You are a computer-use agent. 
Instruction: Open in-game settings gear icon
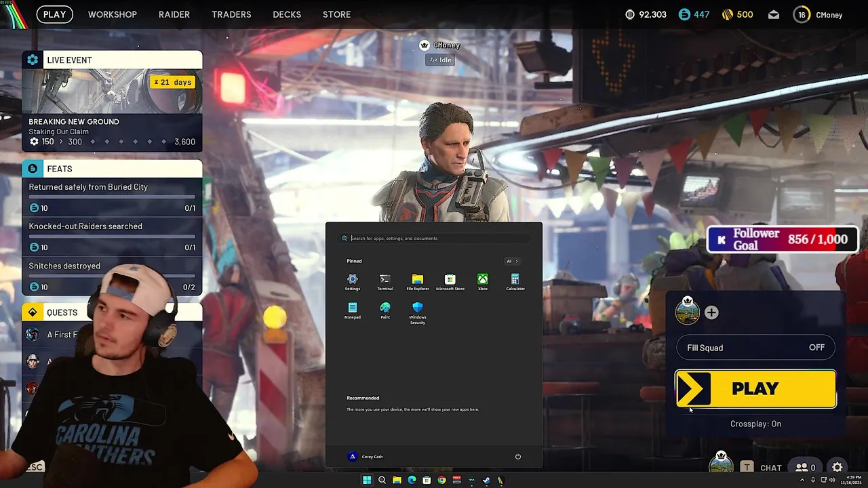837,467
